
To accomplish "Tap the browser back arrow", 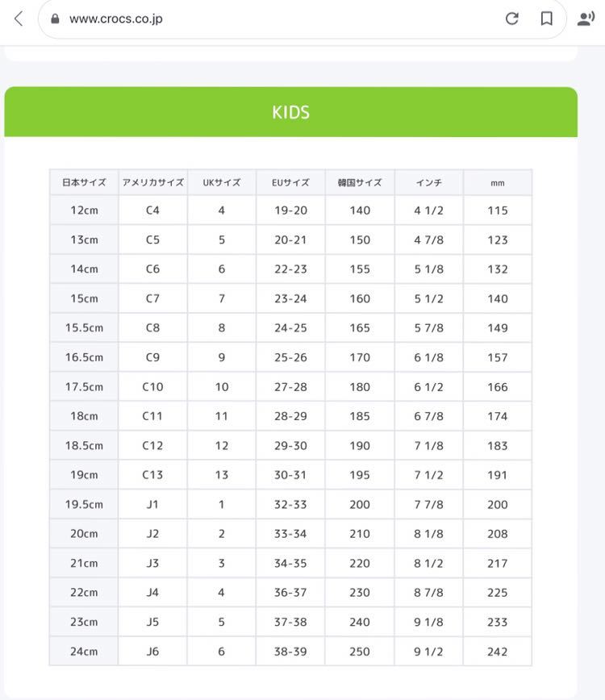I will [x=19, y=19].
